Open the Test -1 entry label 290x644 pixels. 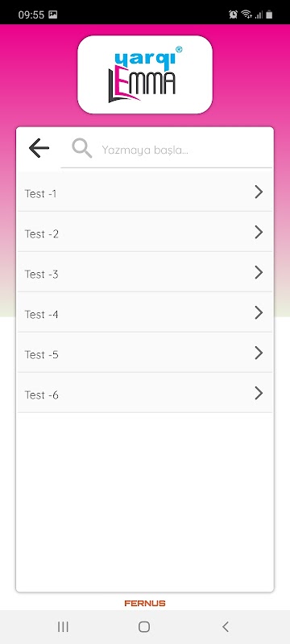point(40,194)
